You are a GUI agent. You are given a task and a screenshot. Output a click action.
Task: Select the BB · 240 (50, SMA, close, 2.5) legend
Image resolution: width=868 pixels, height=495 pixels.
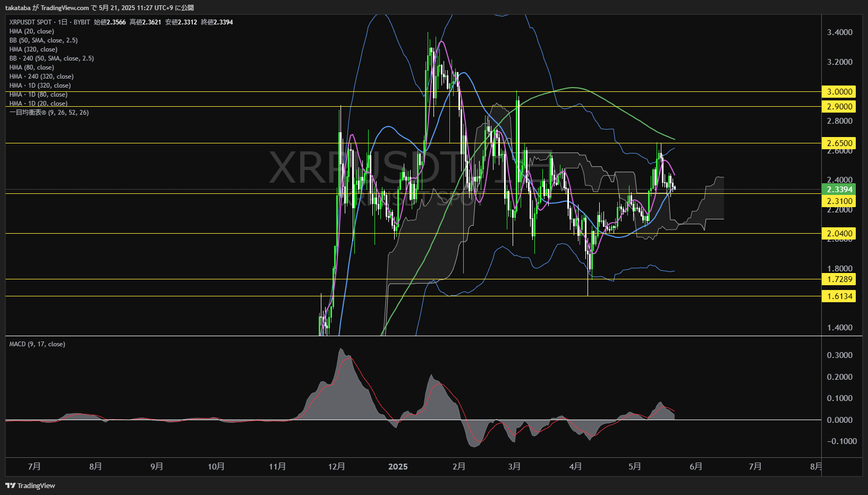point(52,58)
